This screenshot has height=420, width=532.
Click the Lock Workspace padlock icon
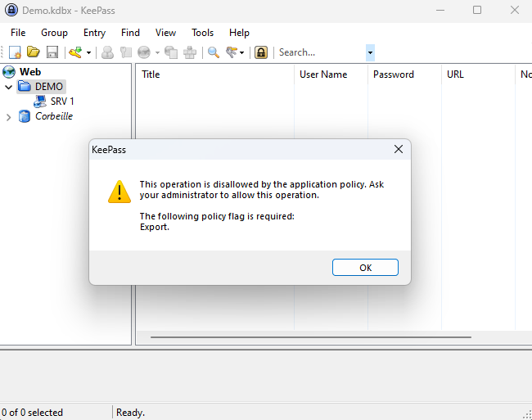point(261,52)
